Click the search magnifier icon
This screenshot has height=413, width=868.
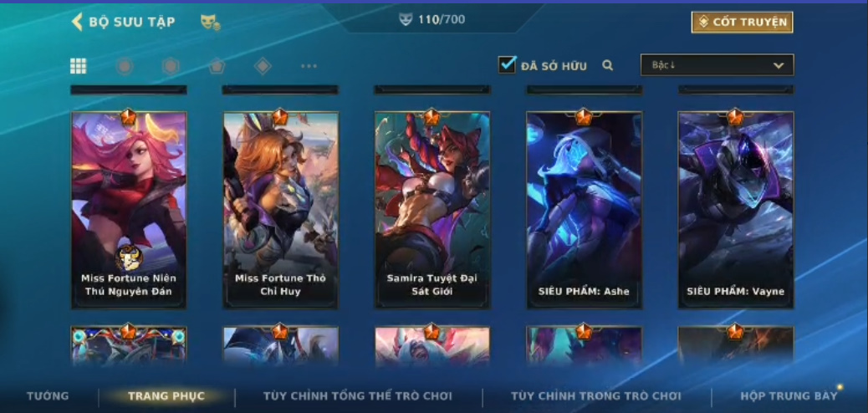point(608,65)
